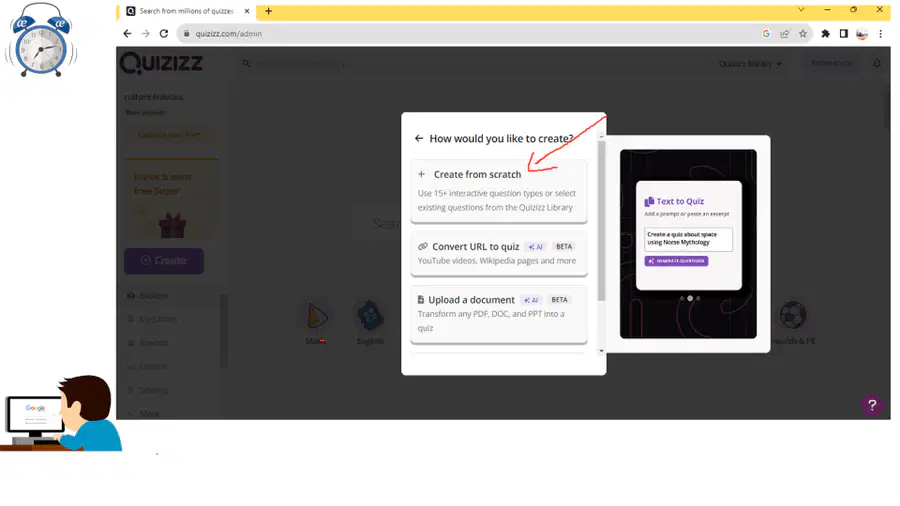
Task: Bookmark the page with the star icon
Action: (x=803, y=34)
